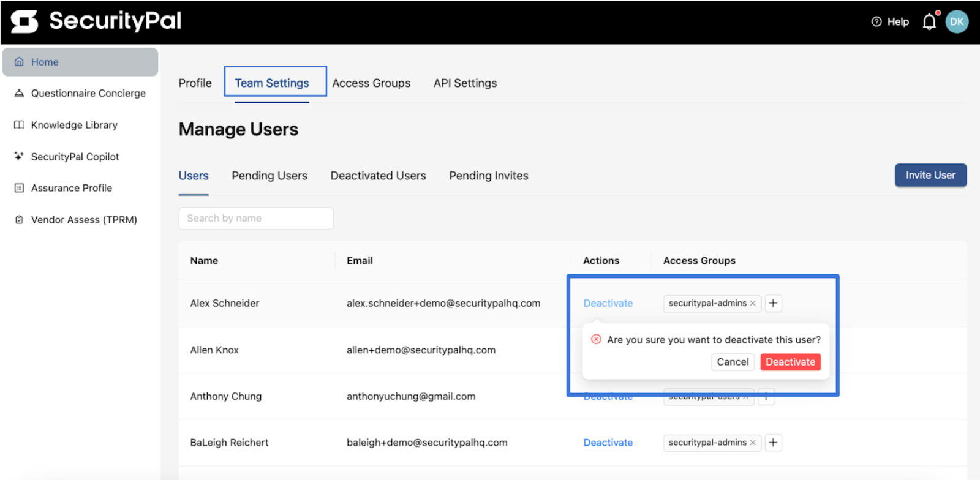The height and width of the screenshot is (480, 980).
Task: Click the SecurityPal logo icon
Action: [24, 21]
